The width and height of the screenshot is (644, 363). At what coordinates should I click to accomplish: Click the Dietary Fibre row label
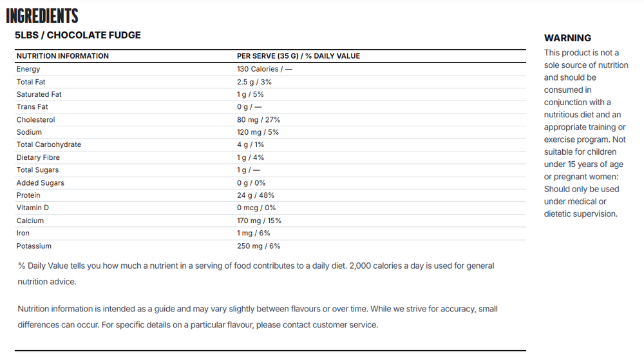pos(38,157)
